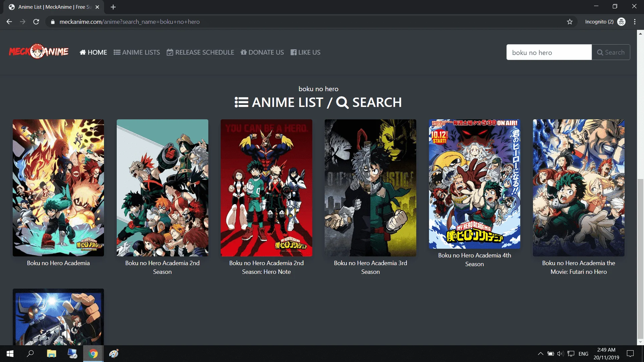Open the Boku no Hero Academia poster
Screen dimensions: 644x362
click(x=58, y=188)
